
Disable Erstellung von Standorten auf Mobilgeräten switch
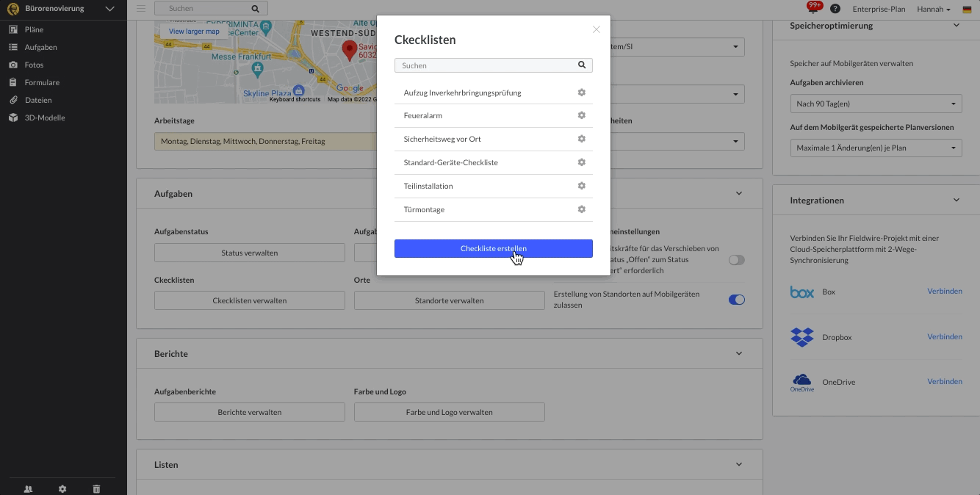click(736, 300)
